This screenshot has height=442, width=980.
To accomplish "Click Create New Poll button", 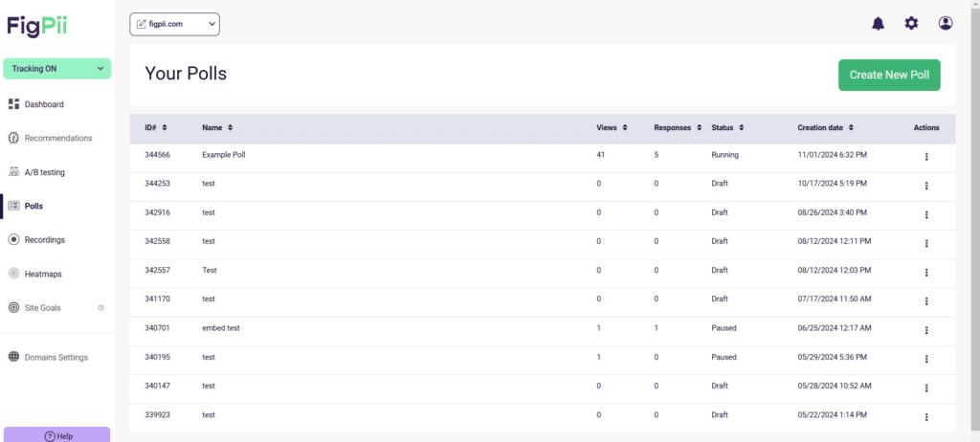I will pos(889,75).
